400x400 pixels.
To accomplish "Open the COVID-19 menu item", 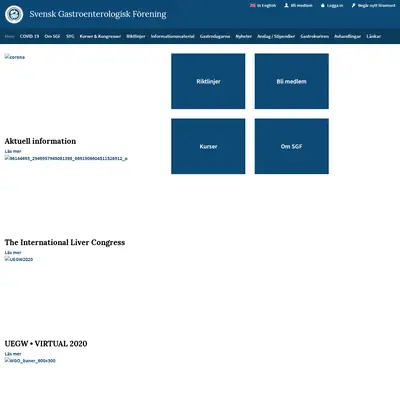I will coord(29,36).
